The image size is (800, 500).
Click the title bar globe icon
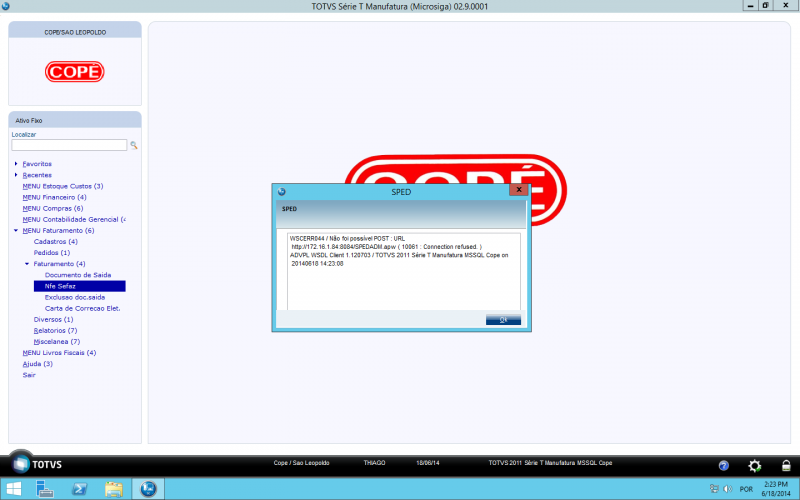pyautogui.click(x=6, y=6)
